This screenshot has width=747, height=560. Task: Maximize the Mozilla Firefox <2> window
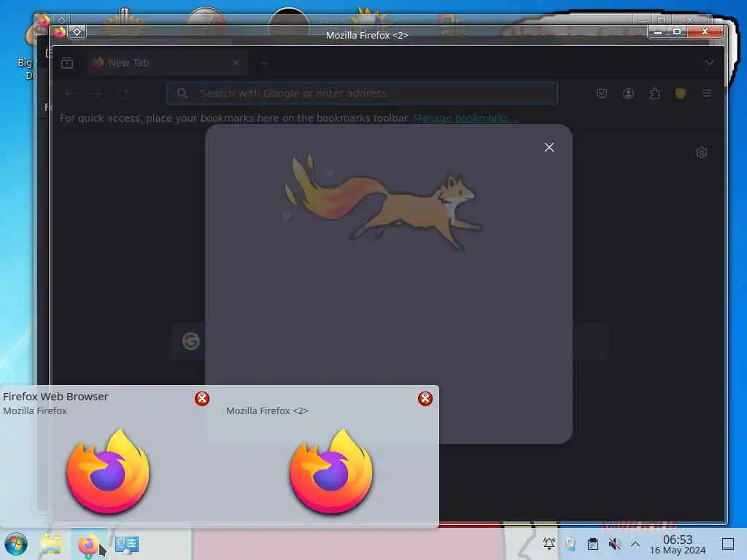(x=677, y=32)
